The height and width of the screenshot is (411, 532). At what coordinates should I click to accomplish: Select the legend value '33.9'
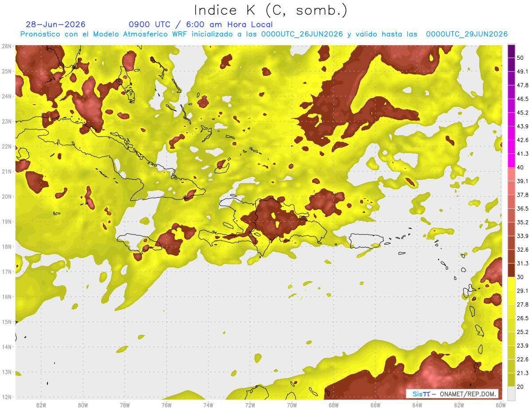point(523,236)
